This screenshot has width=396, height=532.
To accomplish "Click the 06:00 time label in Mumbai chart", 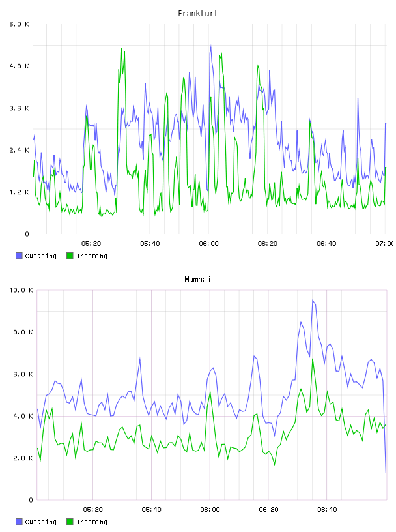I will coord(210,510).
